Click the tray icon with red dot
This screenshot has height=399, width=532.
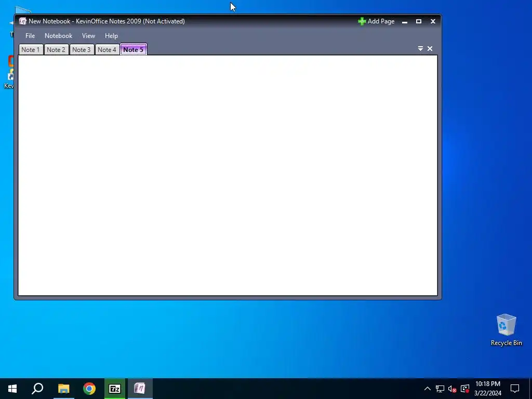[465, 389]
